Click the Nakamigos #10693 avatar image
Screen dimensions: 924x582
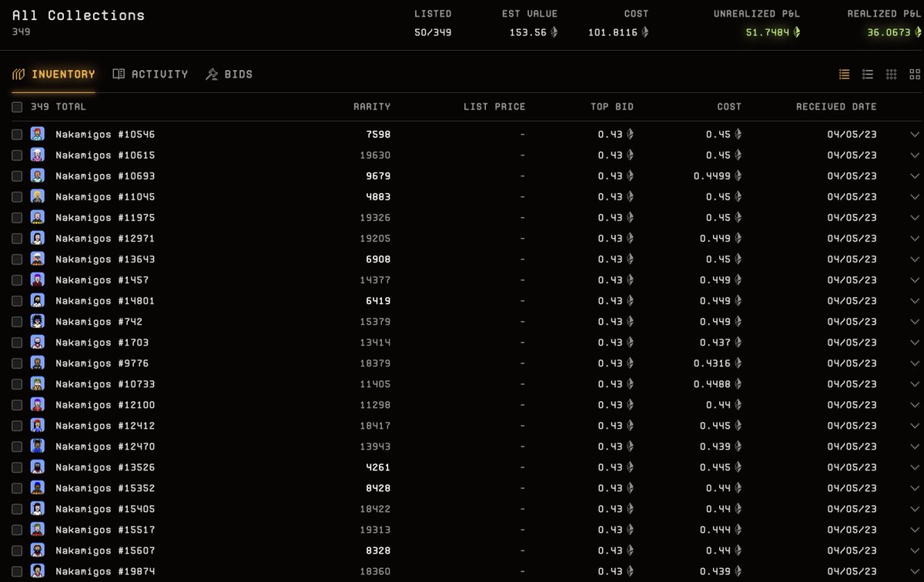[37, 176]
